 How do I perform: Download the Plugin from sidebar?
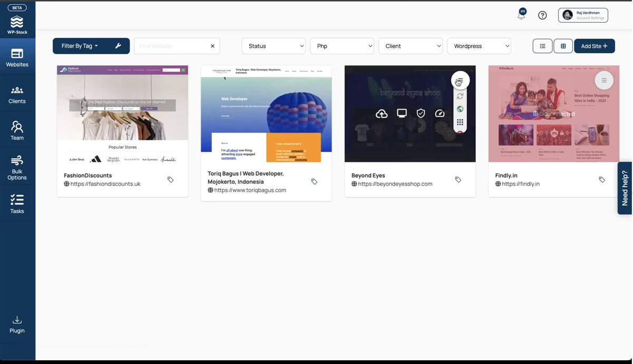click(x=17, y=324)
